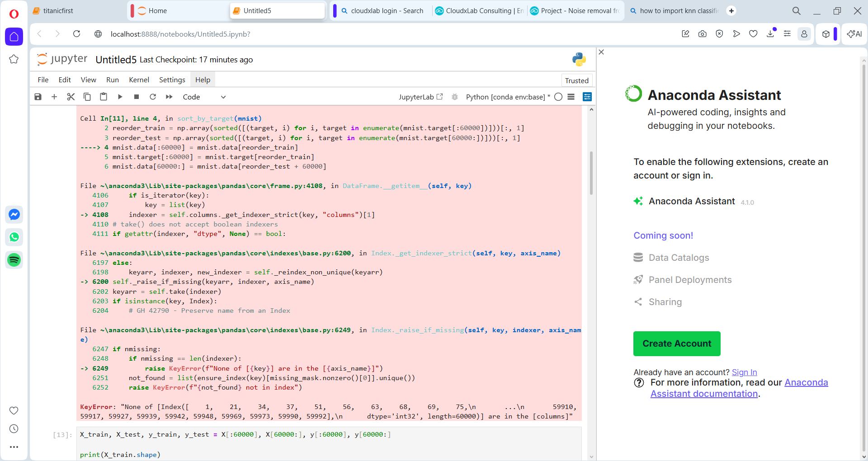
Task: Insert a new cell with the plus icon
Action: pos(54,97)
